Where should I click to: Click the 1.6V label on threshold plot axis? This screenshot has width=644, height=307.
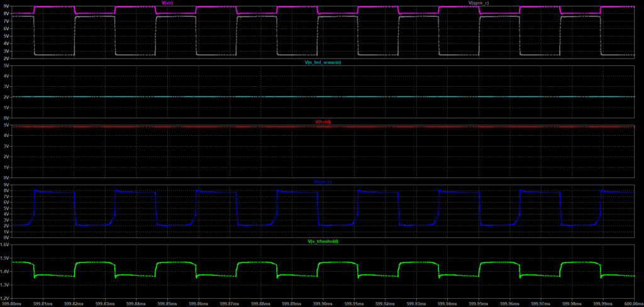[x=5, y=245]
